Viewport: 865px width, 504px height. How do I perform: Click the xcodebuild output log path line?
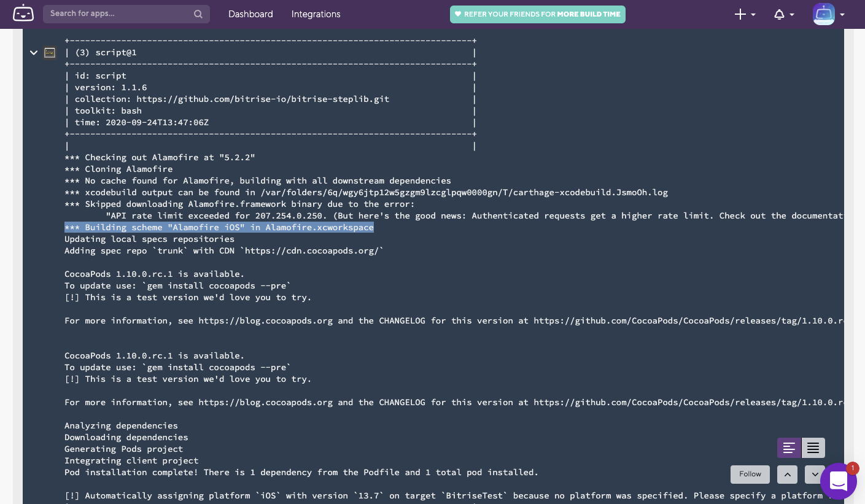(x=366, y=193)
